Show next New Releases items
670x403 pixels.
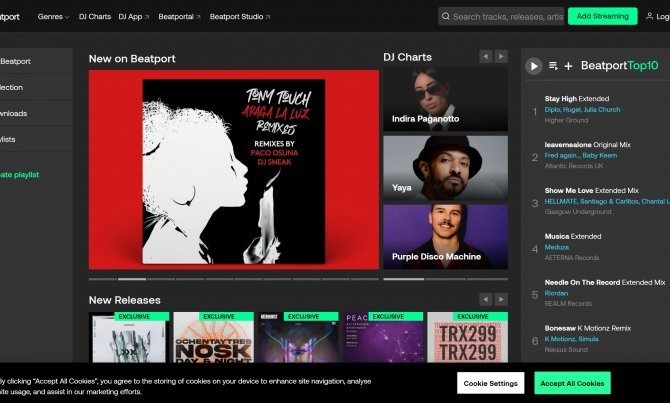pos(501,299)
